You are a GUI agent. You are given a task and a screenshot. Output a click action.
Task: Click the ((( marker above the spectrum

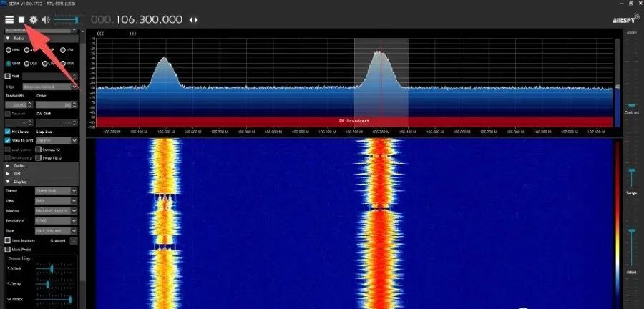(99, 34)
